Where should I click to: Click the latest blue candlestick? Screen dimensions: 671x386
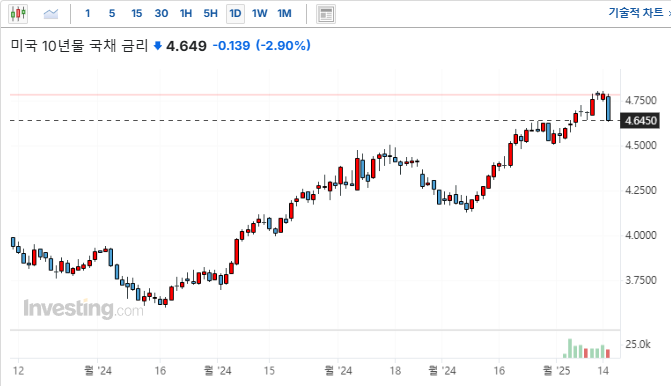click(x=609, y=108)
